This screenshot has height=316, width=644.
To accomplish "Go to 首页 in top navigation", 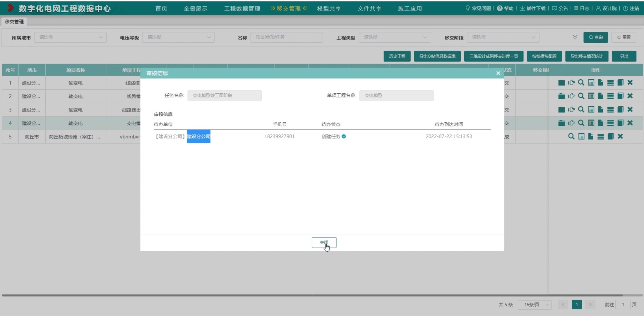I will (x=161, y=8).
